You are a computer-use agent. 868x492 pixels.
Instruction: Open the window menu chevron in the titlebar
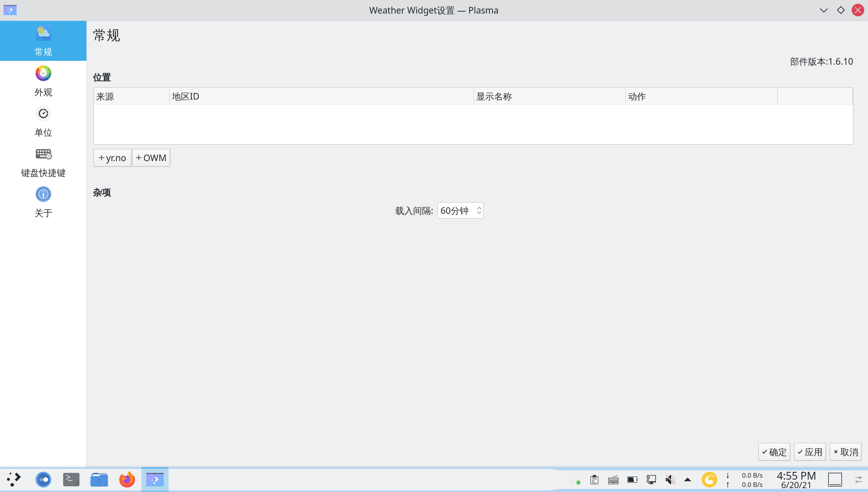[823, 10]
